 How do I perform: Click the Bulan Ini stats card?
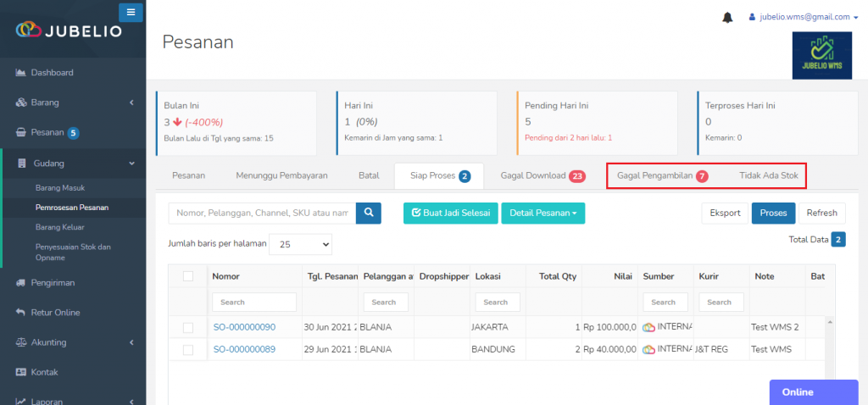236,123
